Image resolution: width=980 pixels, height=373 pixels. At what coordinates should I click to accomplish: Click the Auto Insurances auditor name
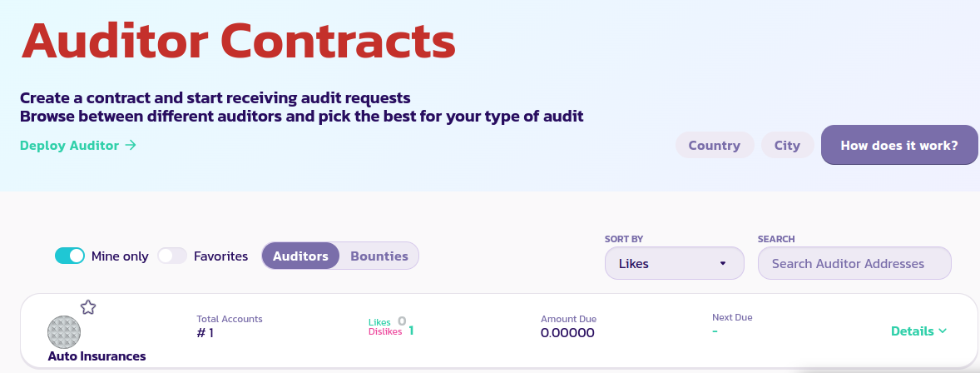pyautogui.click(x=97, y=356)
